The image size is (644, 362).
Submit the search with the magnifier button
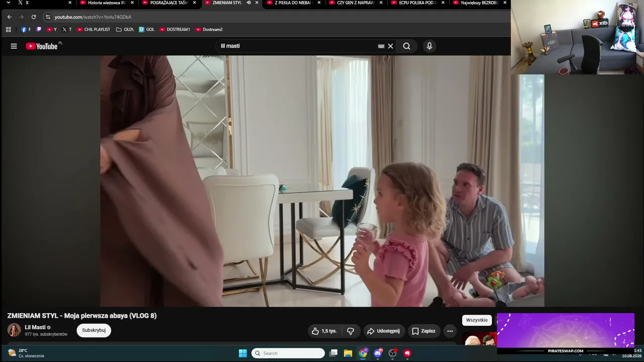point(407,46)
